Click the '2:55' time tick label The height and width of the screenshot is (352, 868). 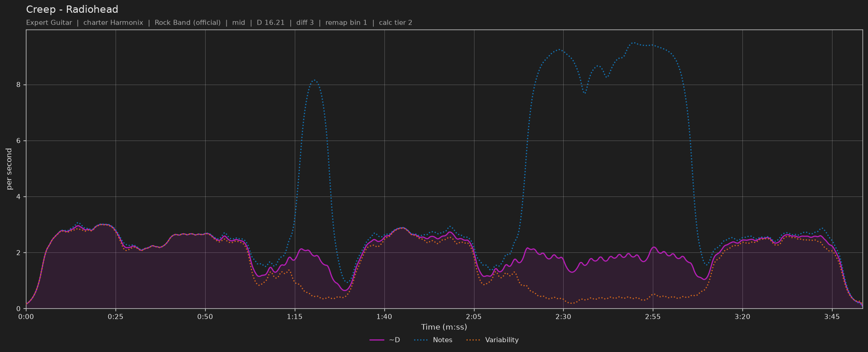(x=653, y=317)
